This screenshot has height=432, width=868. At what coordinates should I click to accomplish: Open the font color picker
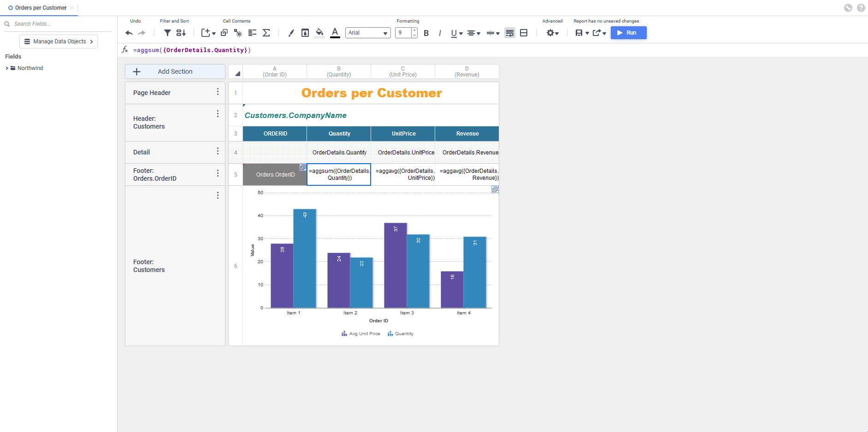click(x=335, y=33)
